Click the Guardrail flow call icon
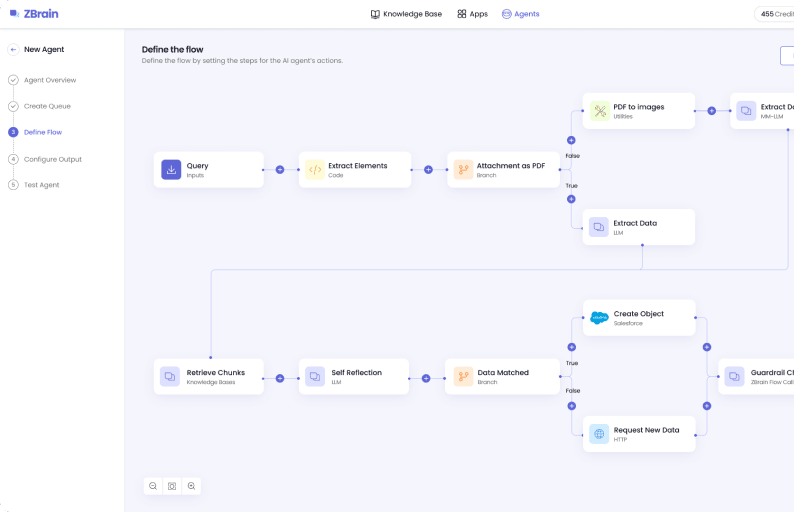794x512 pixels. click(734, 376)
